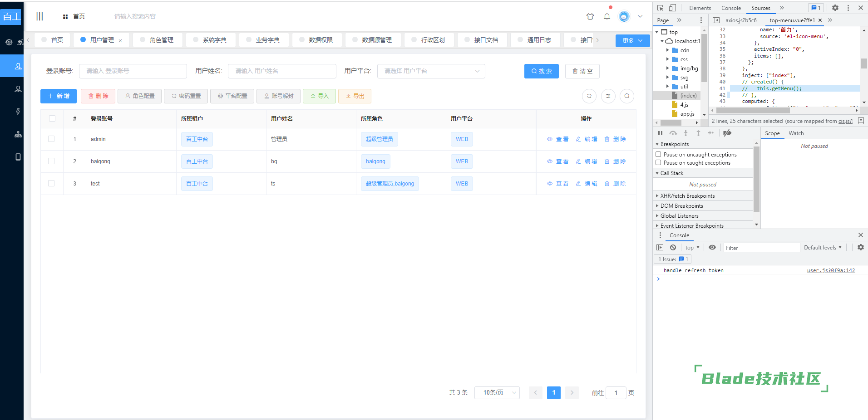Switch to Watch pane tab
Viewport: 868px width, 420px height.
click(x=796, y=133)
